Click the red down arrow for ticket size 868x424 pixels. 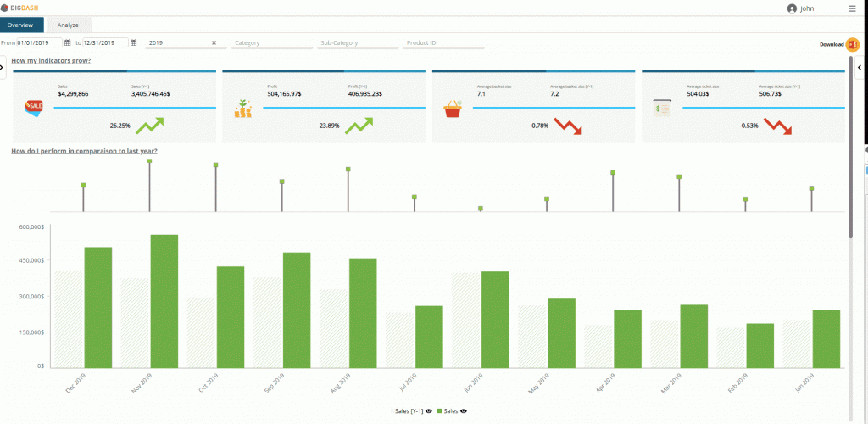click(778, 126)
